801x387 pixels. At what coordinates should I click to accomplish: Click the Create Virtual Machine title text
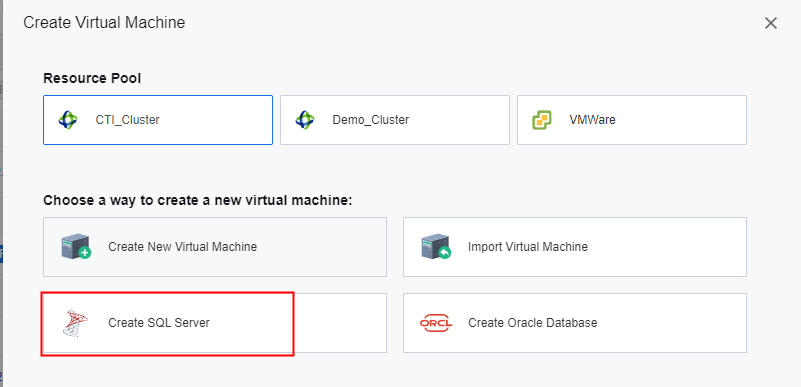(104, 22)
